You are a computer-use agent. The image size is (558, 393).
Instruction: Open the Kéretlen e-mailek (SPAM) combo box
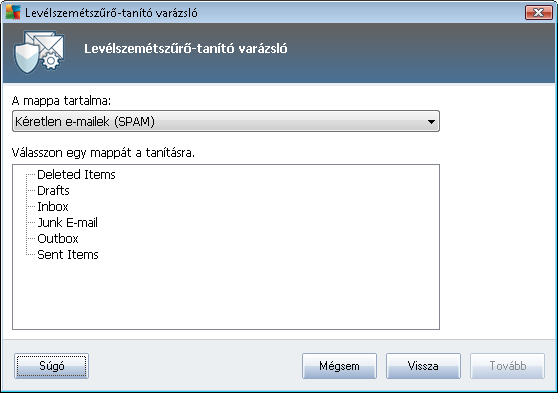click(226, 121)
